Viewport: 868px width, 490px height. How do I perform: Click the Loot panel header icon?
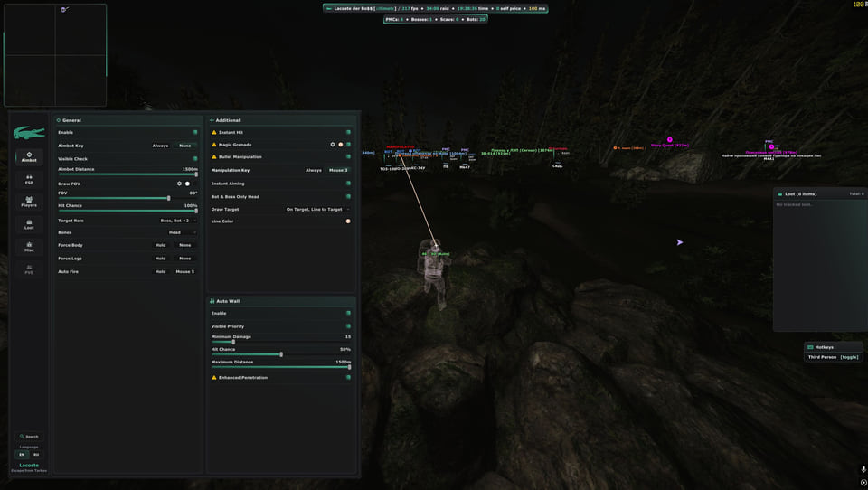click(780, 194)
